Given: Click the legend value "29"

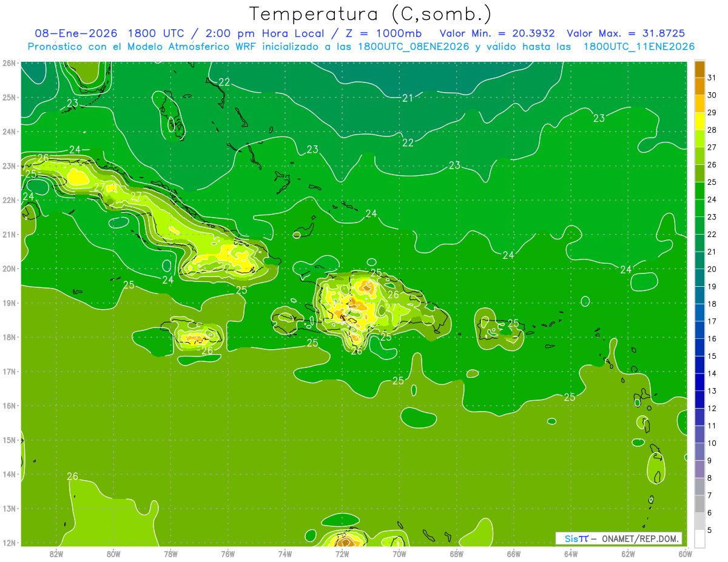Looking at the screenshot, I should 712,112.
